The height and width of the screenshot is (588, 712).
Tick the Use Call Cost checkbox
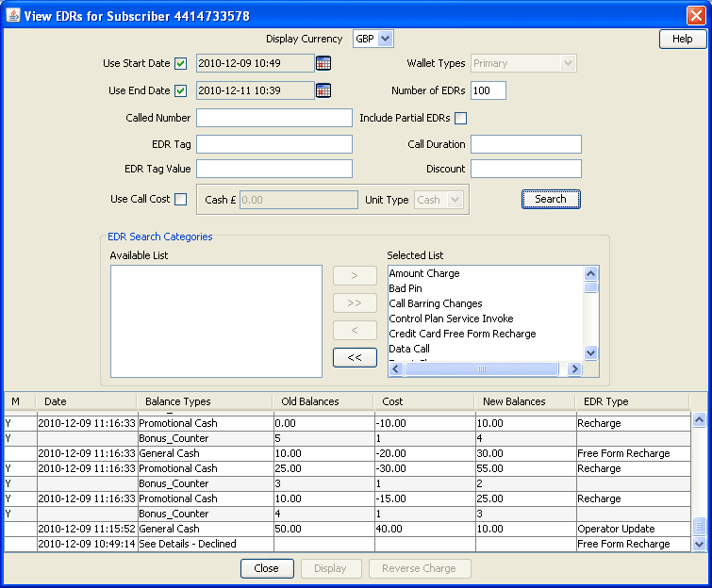pyautogui.click(x=181, y=199)
